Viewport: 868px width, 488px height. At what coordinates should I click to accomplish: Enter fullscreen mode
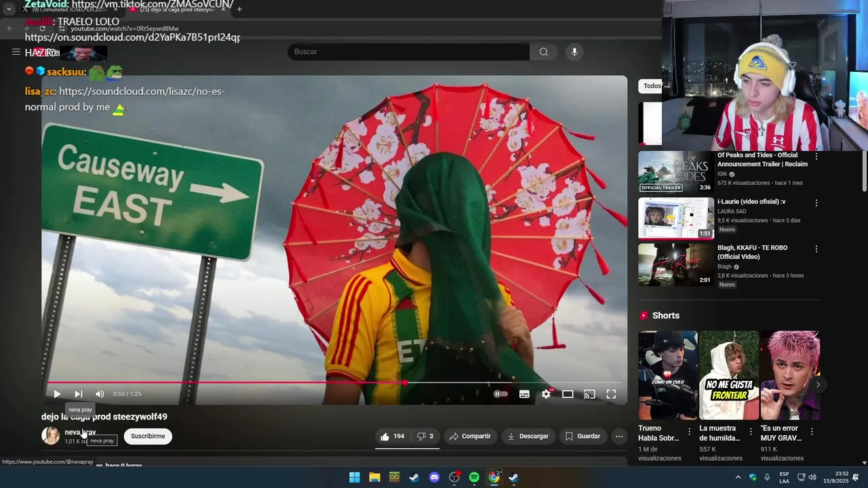tap(611, 394)
